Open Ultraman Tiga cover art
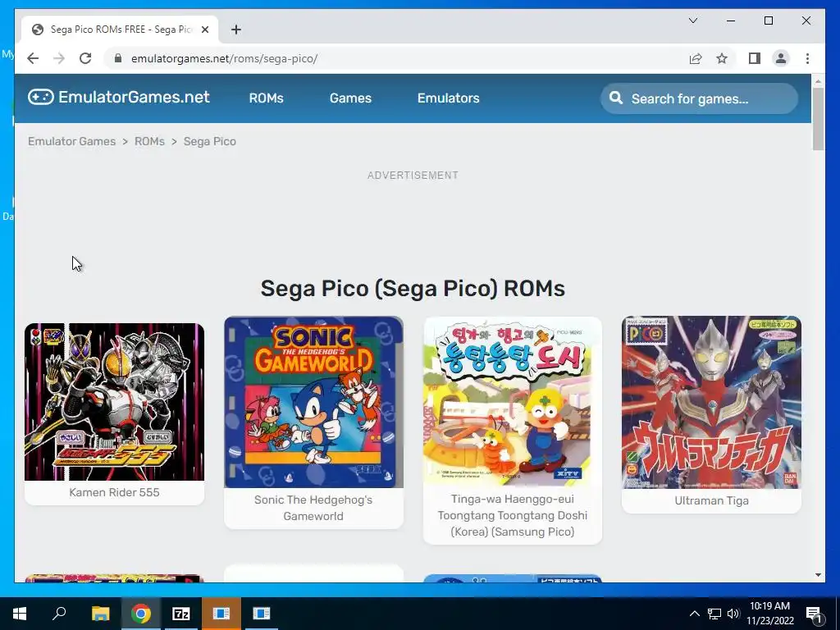This screenshot has height=630, width=840. tap(711, 402)
